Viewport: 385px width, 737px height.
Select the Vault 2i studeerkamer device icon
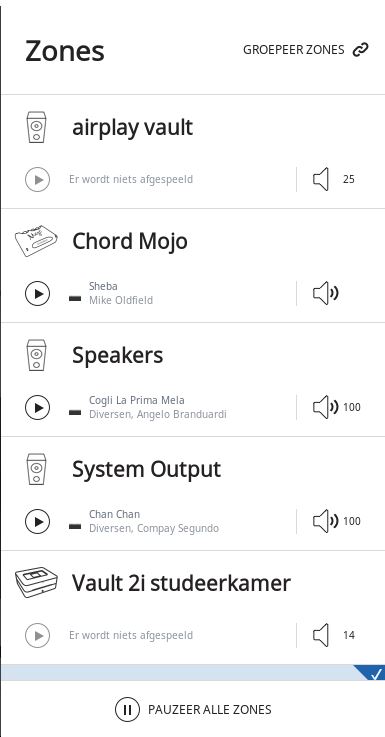tap(36, 583)
